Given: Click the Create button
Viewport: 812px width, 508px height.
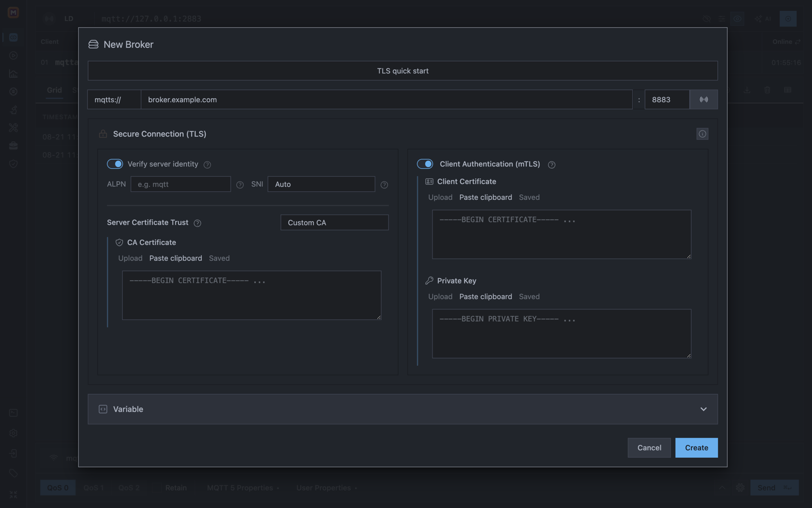Looking at the screenshot, I should click(x=696, y=448).
